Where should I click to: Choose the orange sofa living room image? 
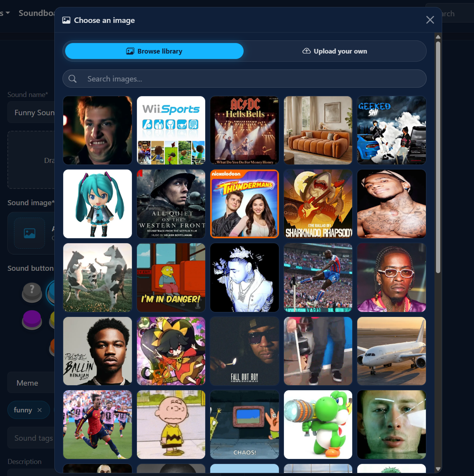point(318,130)
